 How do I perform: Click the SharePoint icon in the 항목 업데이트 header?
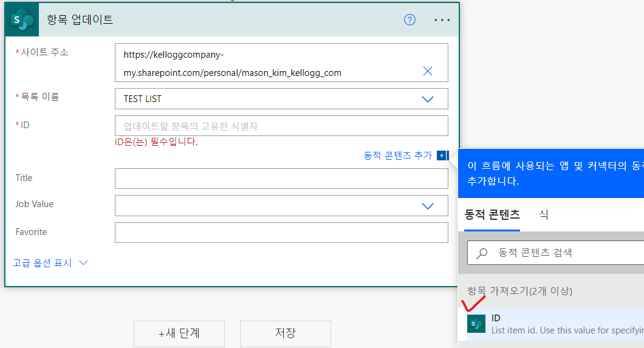[22, 19]
